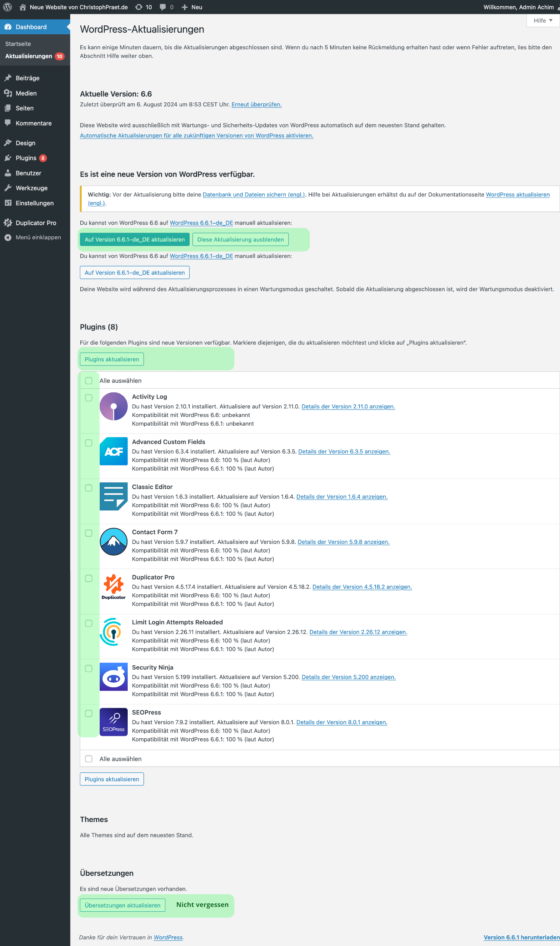The height and width of the screenshot is (946, 560).
Task: Click the Duplicator Pro sidebar icon
Action: tap(8, 223)
